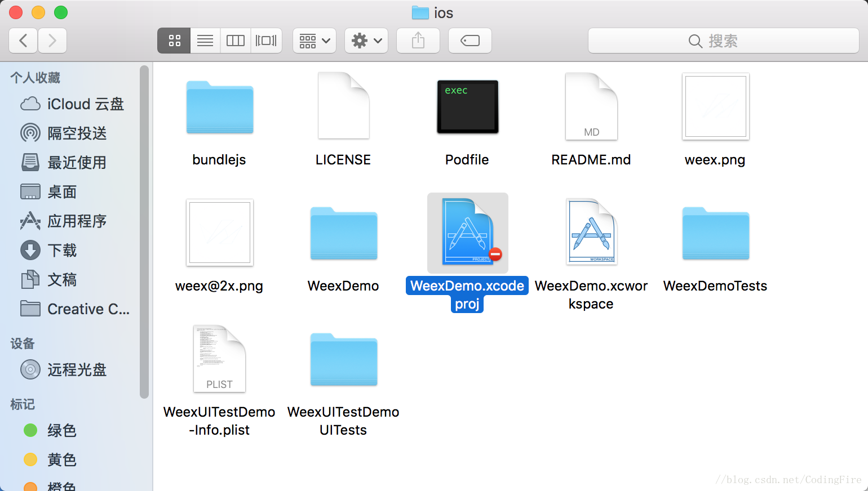Select the WeexUITestDemo-Info.plist file icon

(220, 359)
